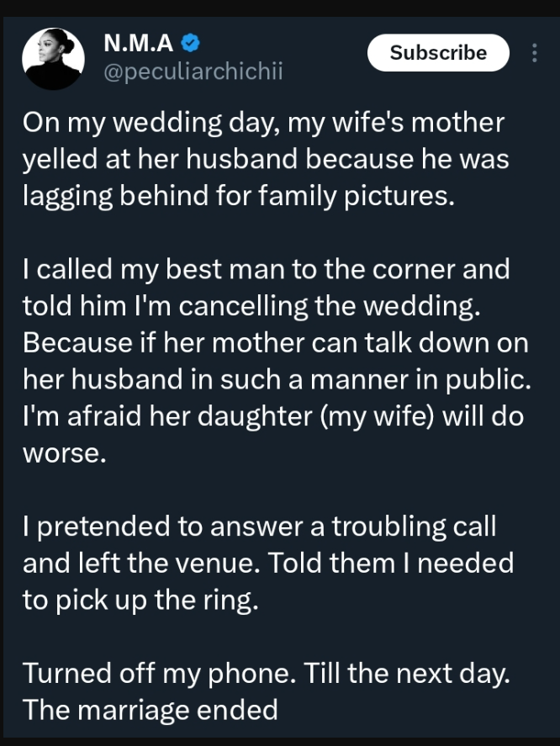Click the 'cancelling the wedding' line
This screenshot has width=560, height=746.
251,307
